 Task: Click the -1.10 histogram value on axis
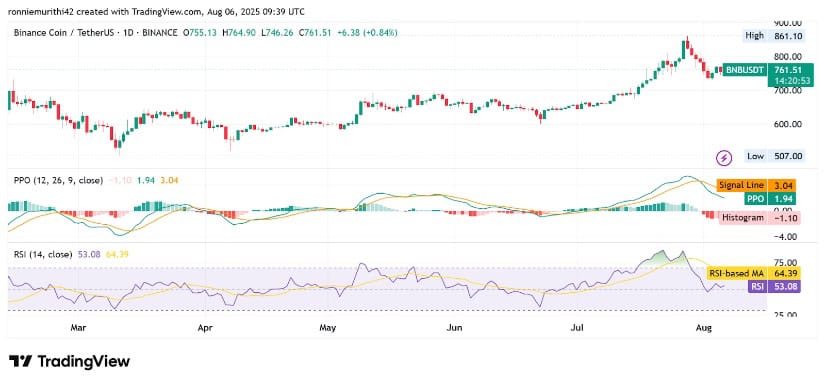784,218
